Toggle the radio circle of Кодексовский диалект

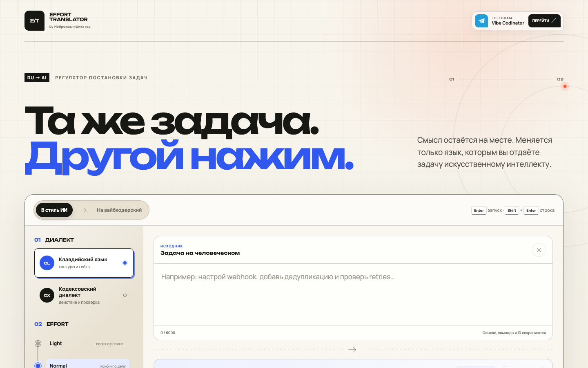click(x=125, y=295)
